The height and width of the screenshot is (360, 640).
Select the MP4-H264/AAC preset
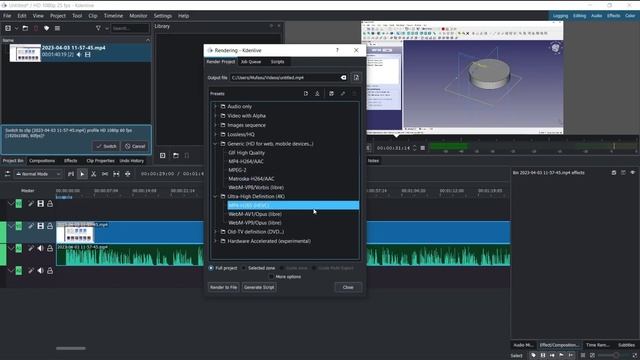tap(246, 161)
